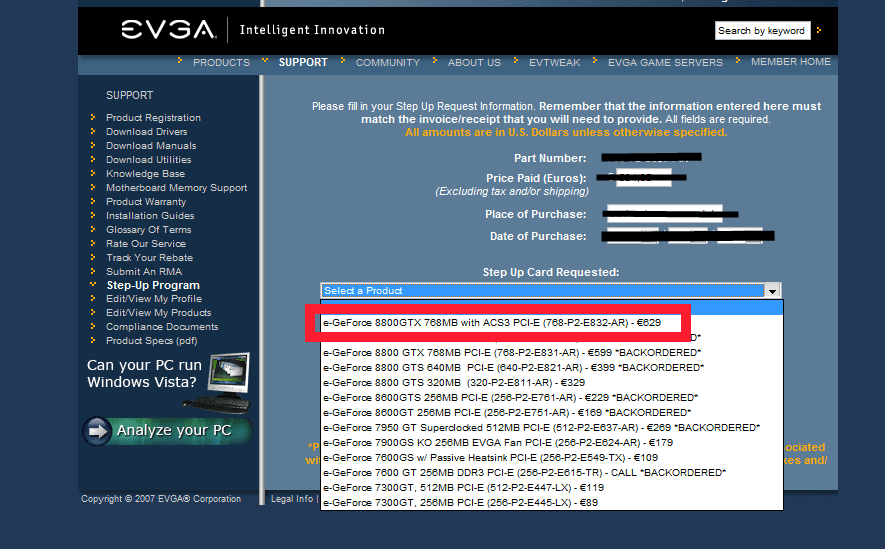Click the Search by keyword field
The width and height of the screenshot is (885, 549).
coord(763,30)
